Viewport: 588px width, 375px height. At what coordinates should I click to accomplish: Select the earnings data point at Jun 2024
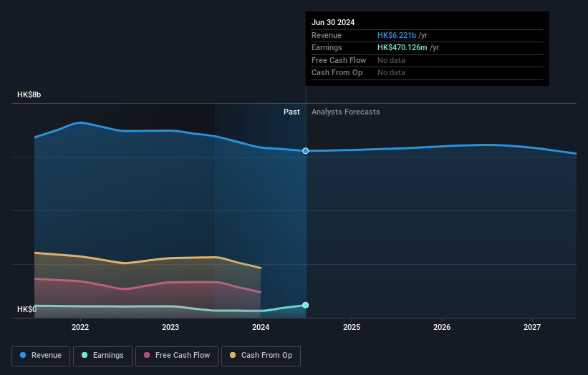306,305
